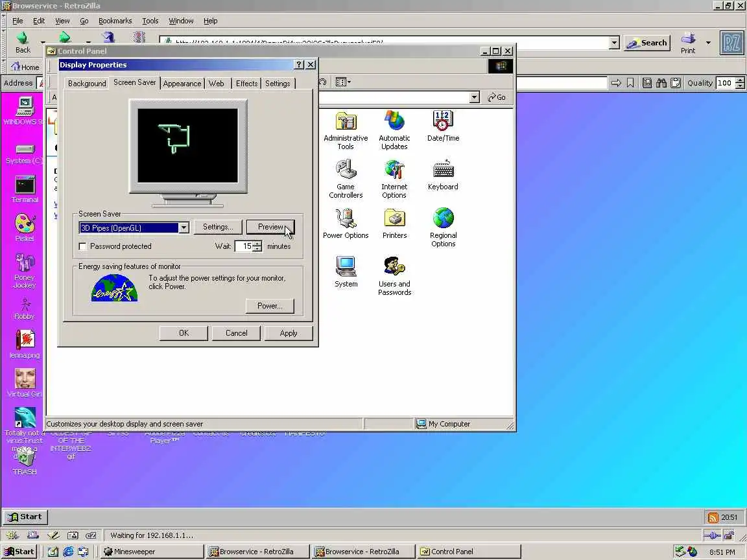Click the RetroZilla Back arrow button
747x560 pixels.
click(23, 42)
